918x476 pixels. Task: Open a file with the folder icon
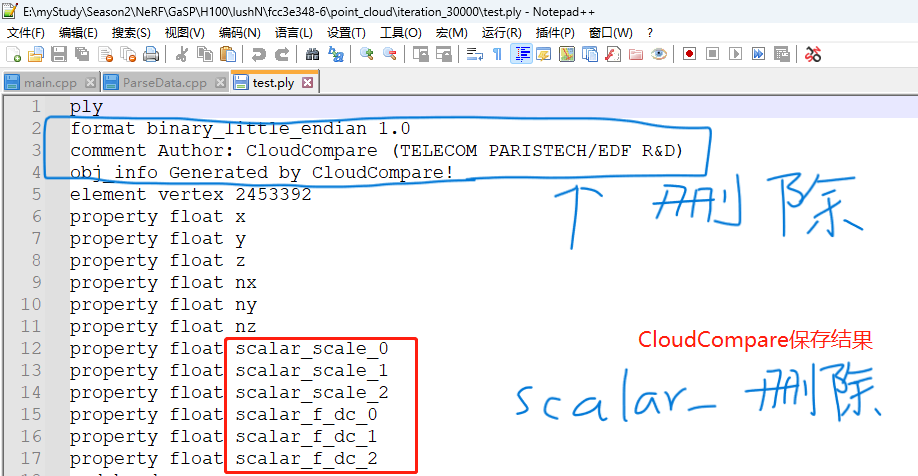36,54
